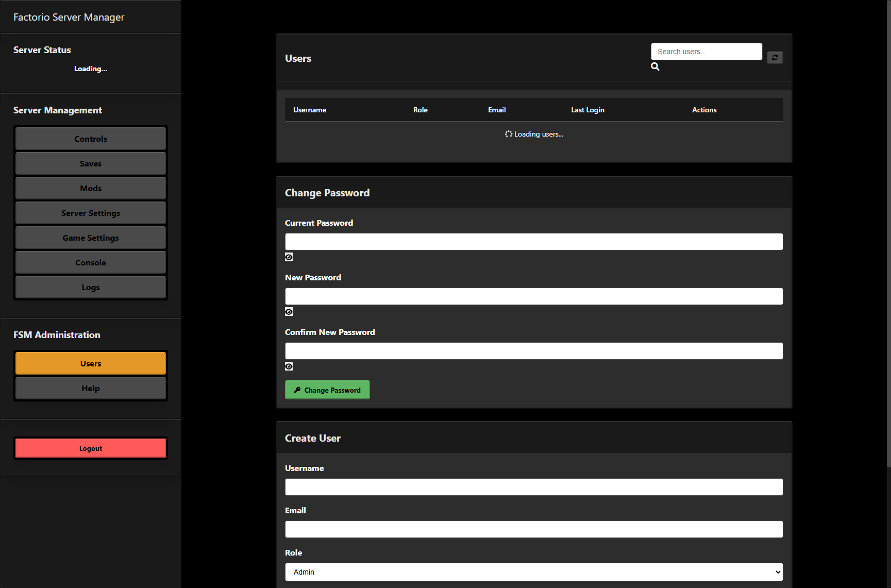
Task: Click the Create User Email field
Action: 534,529
